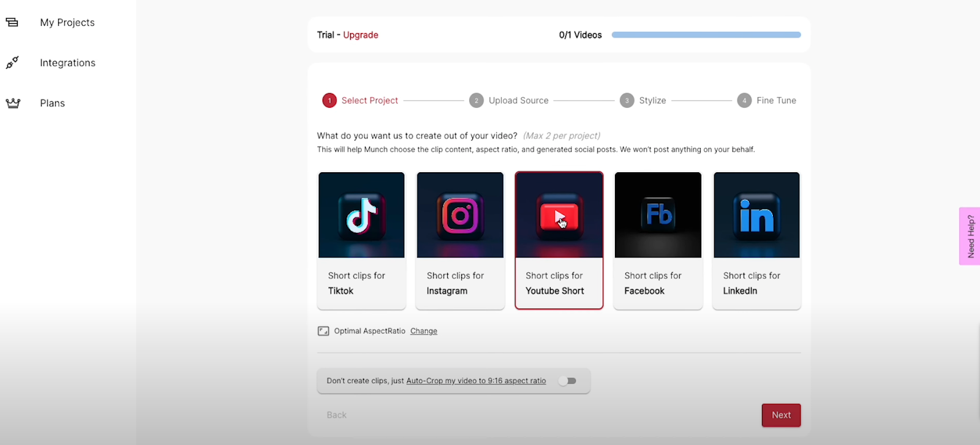Click Auto-Crop my video to 9:16 link
The width and height of the screenshot is (980, 445).
(x=476, y=381)
